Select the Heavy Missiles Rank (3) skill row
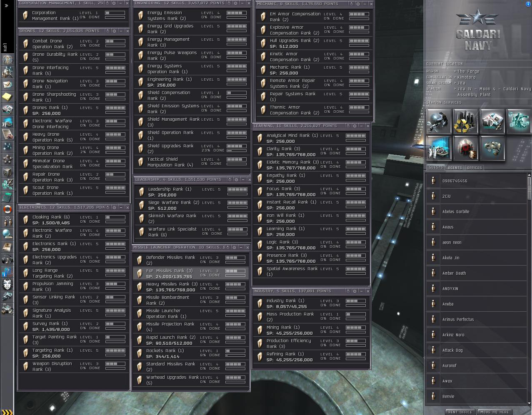 pyautogui.click(x=191, y=287)
